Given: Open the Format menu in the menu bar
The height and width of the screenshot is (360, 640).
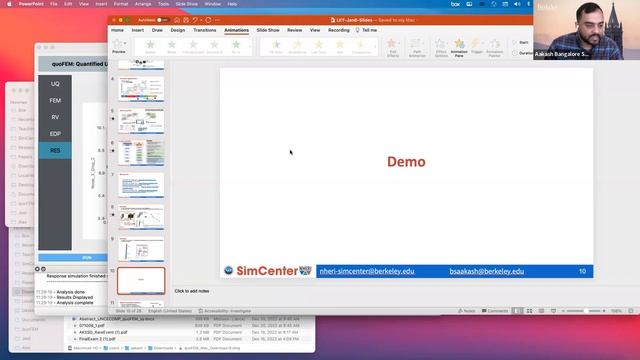Looking at the screenshot, I should click(121, 4).
